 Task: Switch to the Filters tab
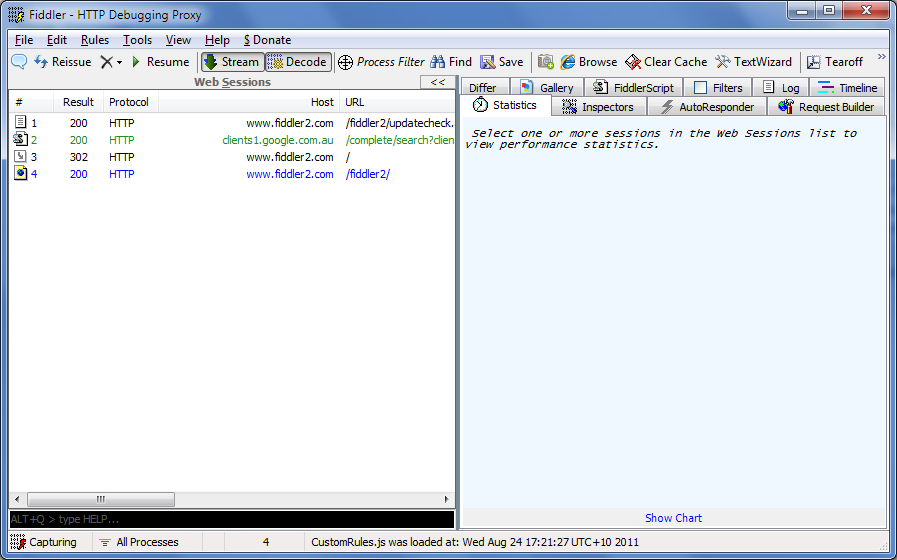(x=717, y=88)
